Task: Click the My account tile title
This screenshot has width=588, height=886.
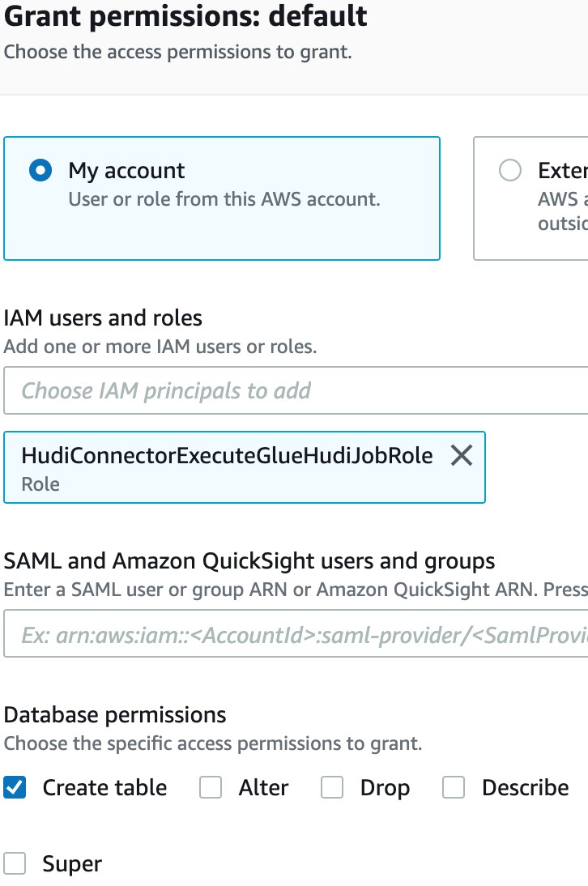Action: 126,171
